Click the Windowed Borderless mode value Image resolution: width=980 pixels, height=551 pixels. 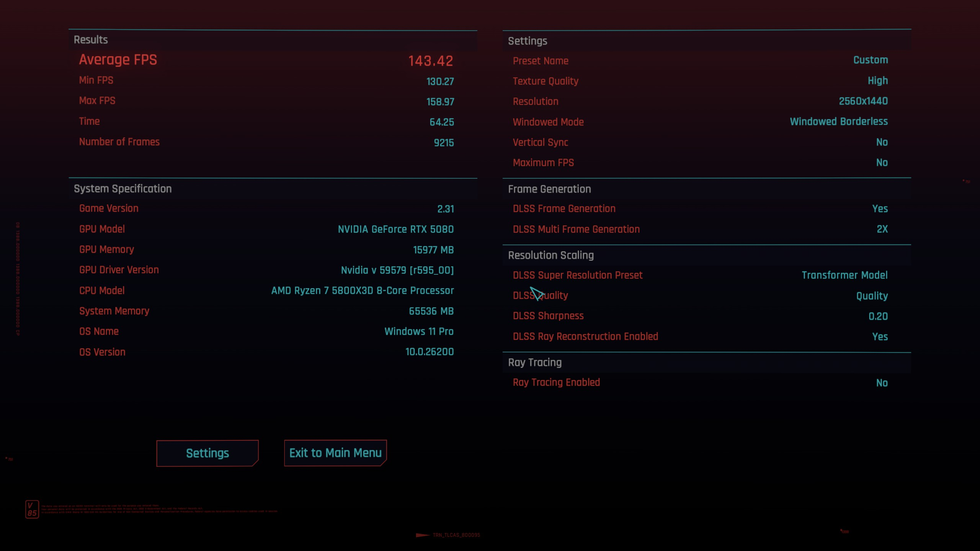coord(838,122)
